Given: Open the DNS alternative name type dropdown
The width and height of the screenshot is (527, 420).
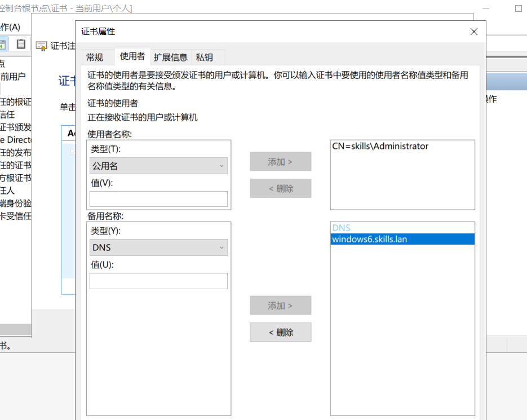Looking at the screenshot, I should (158, 247).
